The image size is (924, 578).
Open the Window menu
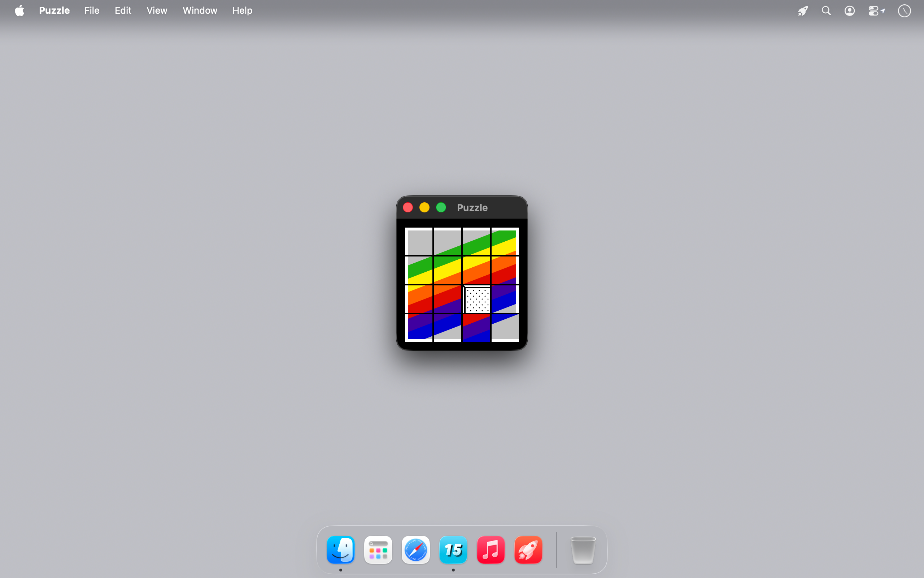[200, 11]
